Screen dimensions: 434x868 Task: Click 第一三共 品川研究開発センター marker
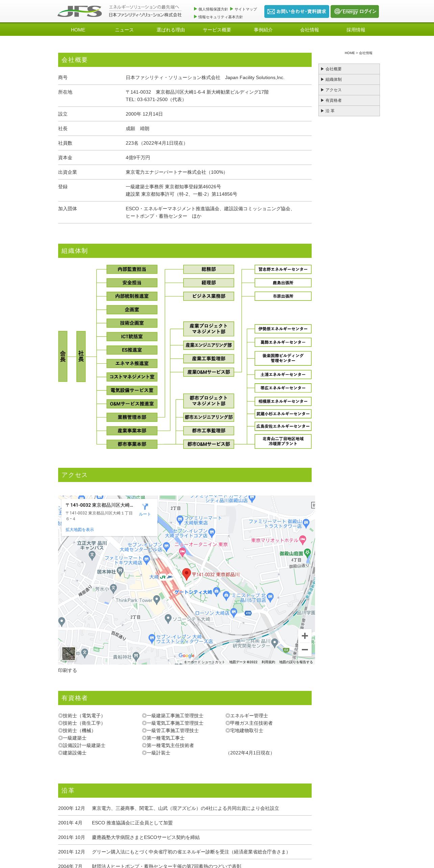pos(274,643)
